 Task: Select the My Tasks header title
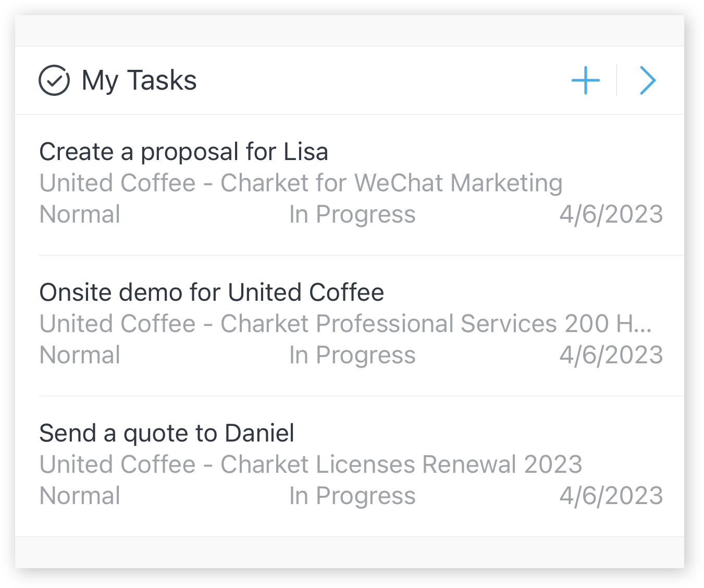(x=139, y=81)
